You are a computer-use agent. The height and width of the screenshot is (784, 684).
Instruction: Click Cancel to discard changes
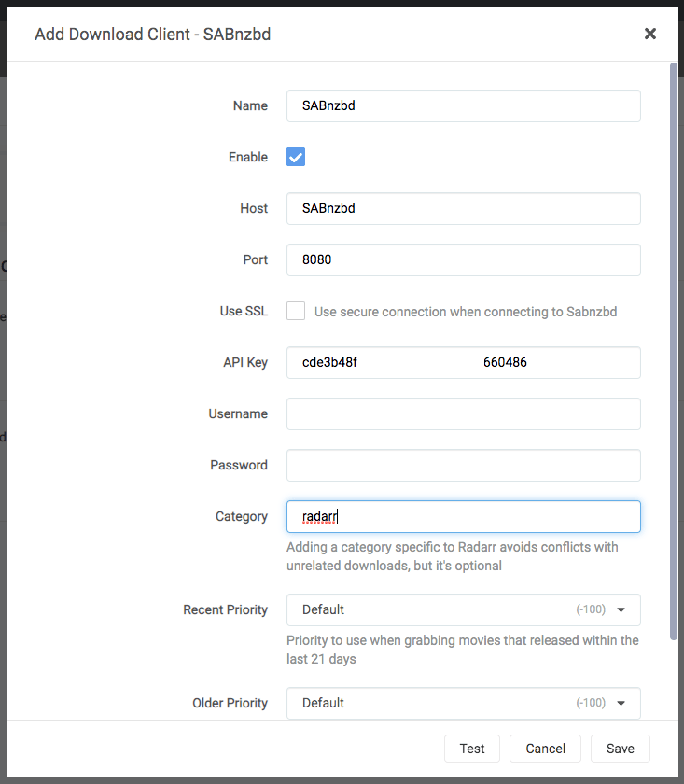pos(545,749)
